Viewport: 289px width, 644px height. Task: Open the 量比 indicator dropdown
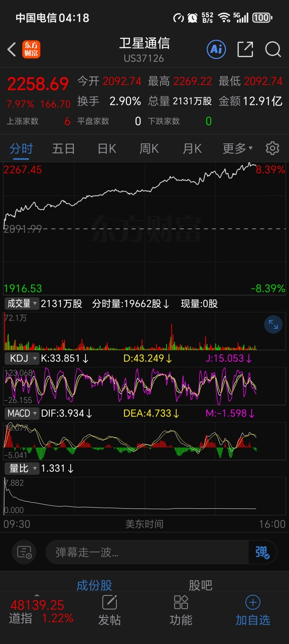(22, 468)
